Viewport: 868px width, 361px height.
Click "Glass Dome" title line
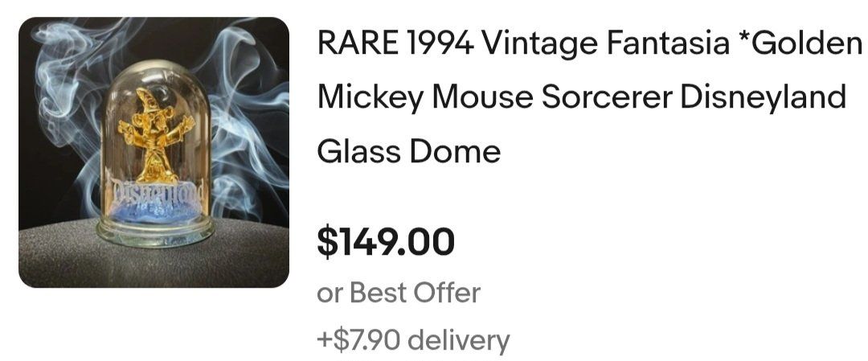[x=409, y=150]
